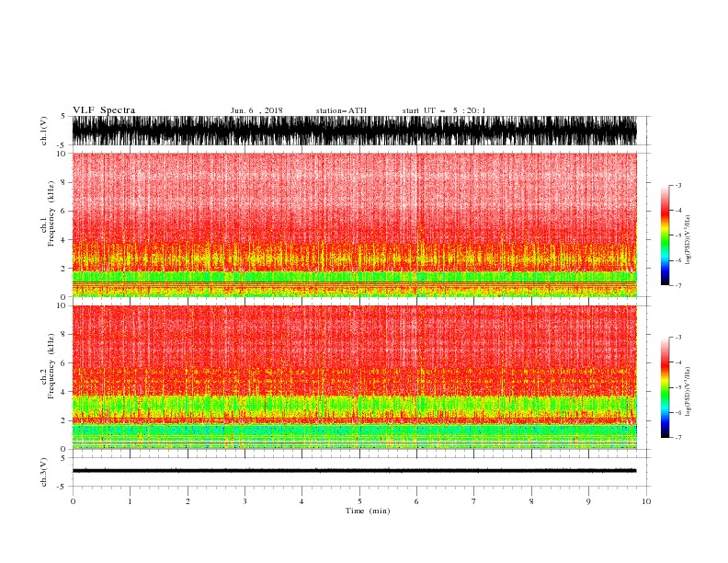Click the "6" tick on ch.2 frequency axis
Image resolution: width=728 pixels, height=563 pixels.
pyautogui.click(x=63, y=363)
